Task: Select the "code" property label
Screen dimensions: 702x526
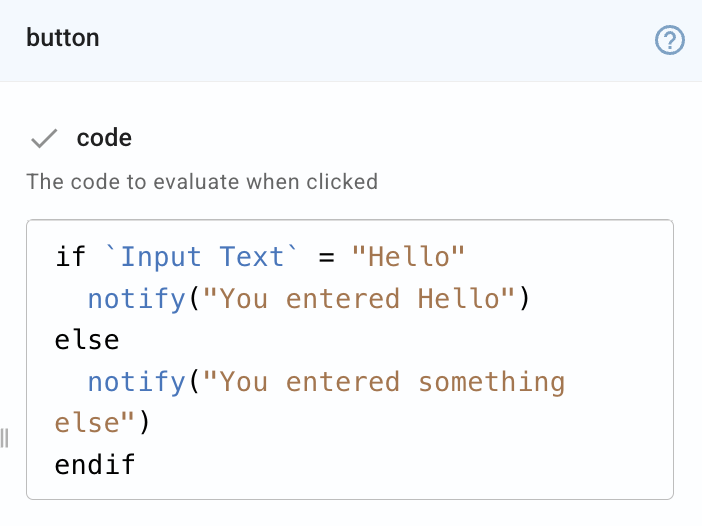Action: (x=104, y=138)
